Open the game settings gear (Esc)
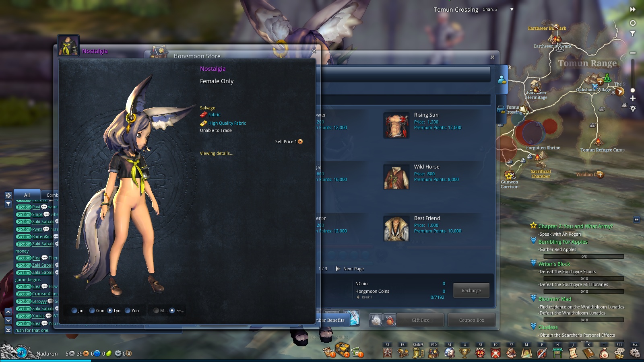The image size is (644, 362). [x=635, y=353]
